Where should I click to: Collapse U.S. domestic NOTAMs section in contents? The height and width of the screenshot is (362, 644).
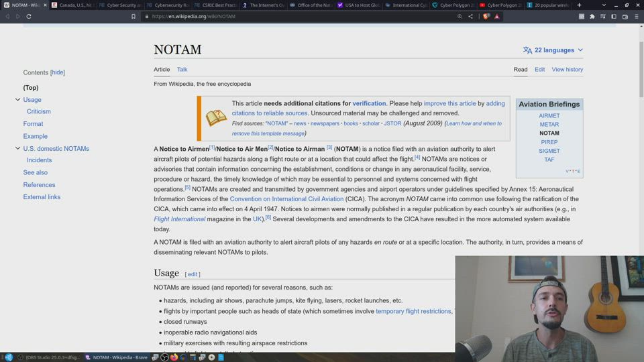(17, 149)
